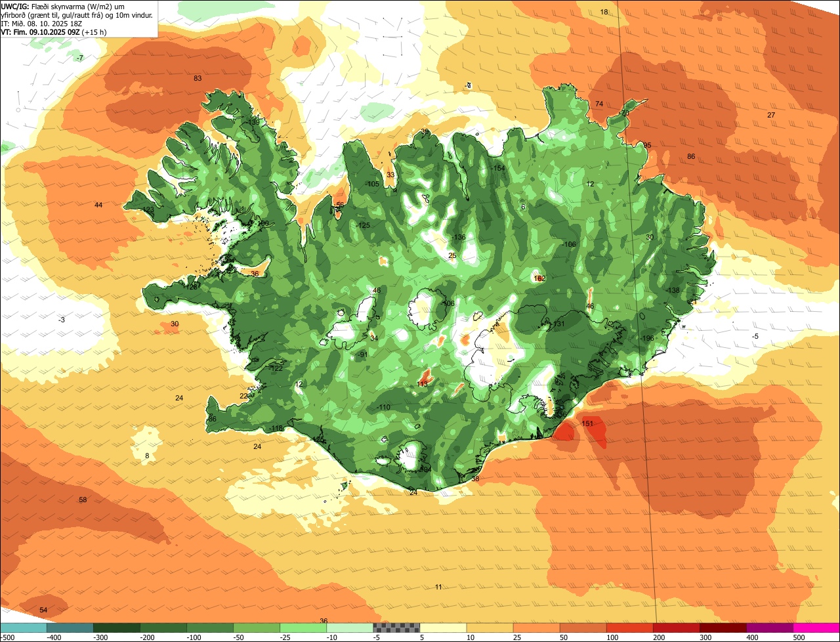Pick the purple 400 to 500 legend swatch
840x642 pixels.
pyautogui.click(x=769, y=628)
